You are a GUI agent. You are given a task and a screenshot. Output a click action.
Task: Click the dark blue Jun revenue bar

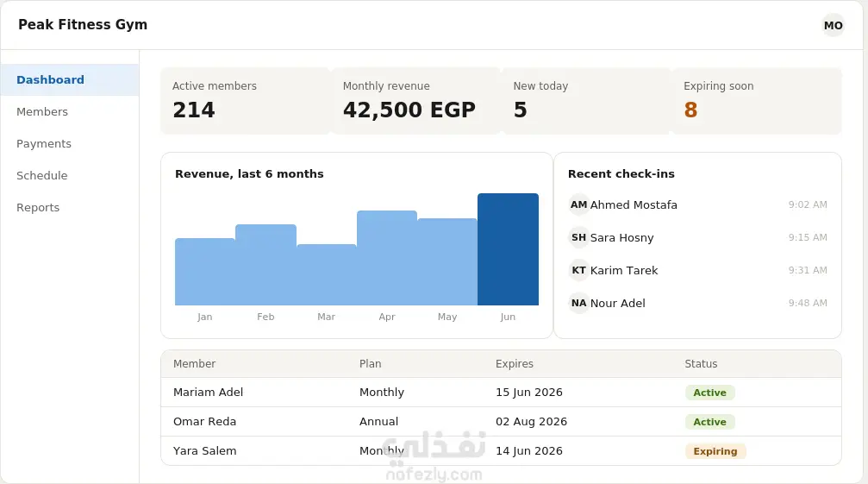pos(508,249)
